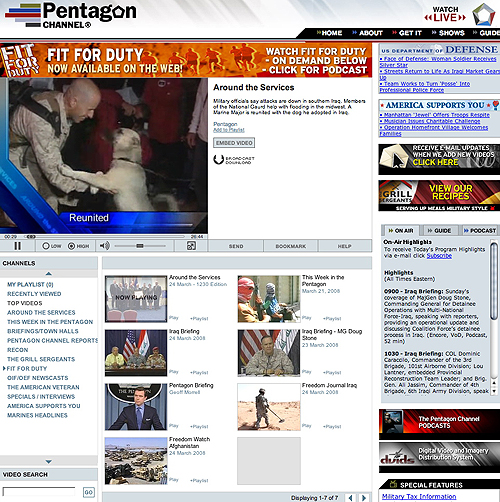Image resolution: width=500 pixels, height=502 pixels.
Task: Open the HOME menu item
Action: 329,33
